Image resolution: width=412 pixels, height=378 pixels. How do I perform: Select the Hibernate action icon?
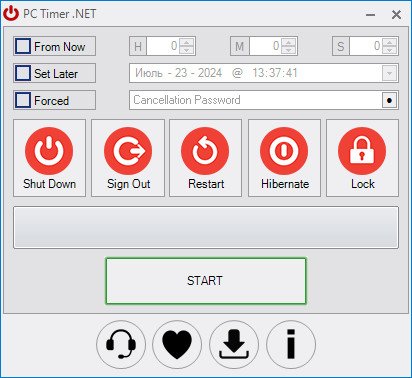click(284, 151)
